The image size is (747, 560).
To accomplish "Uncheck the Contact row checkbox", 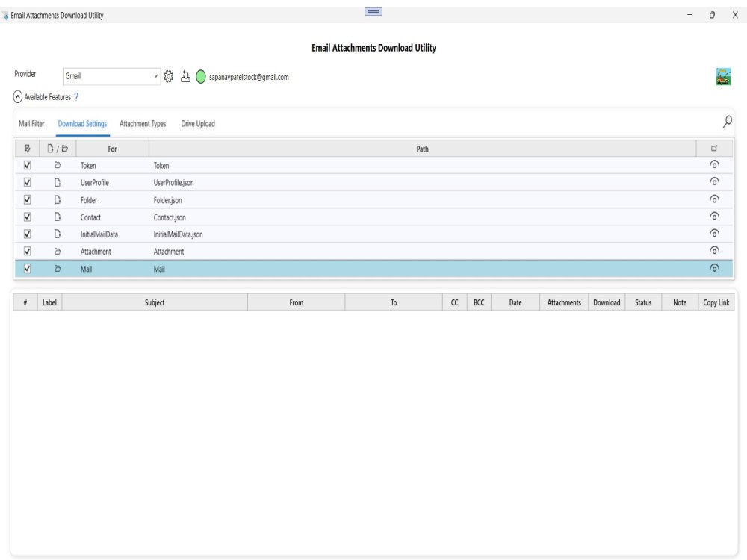I will [x=27, y=217].
